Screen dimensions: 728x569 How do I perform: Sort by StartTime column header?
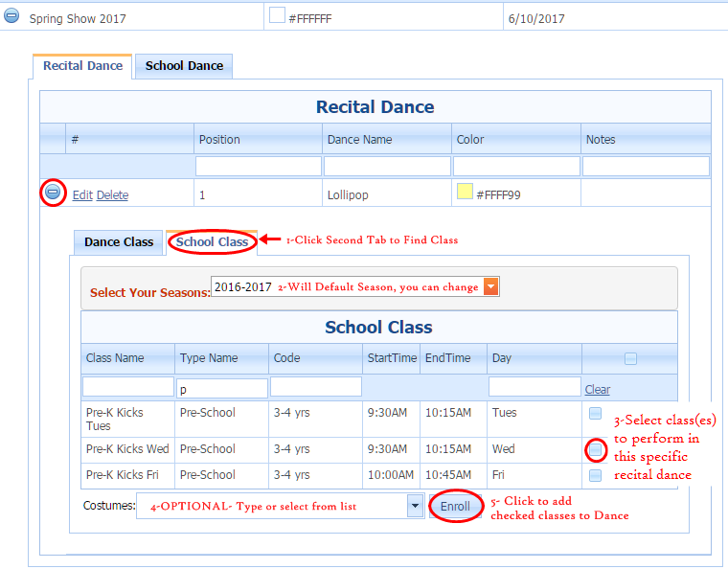point(392,358)
